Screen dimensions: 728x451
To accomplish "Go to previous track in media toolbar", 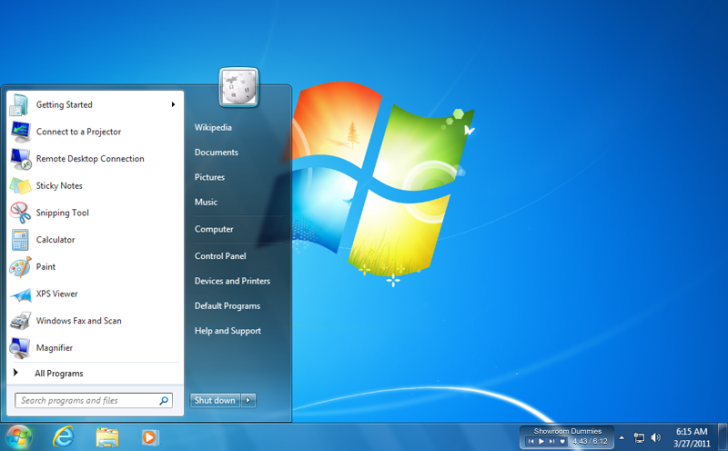I will pos(531,441).
